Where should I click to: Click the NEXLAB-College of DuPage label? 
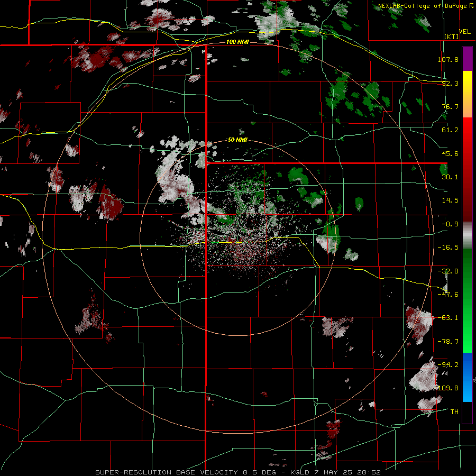click(x=422, y=6)
